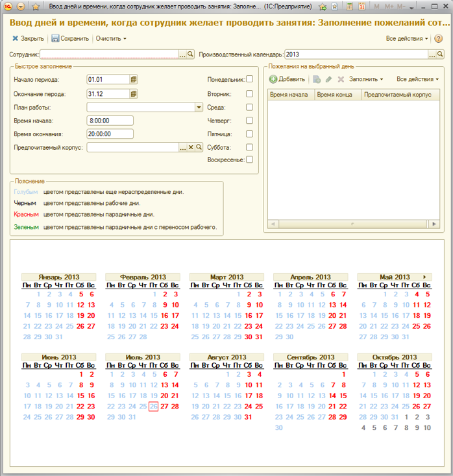Click the grey delete X icon in Пожелания toolbar
This screenshot has height=476, width=453.
(x=341, y=80)
